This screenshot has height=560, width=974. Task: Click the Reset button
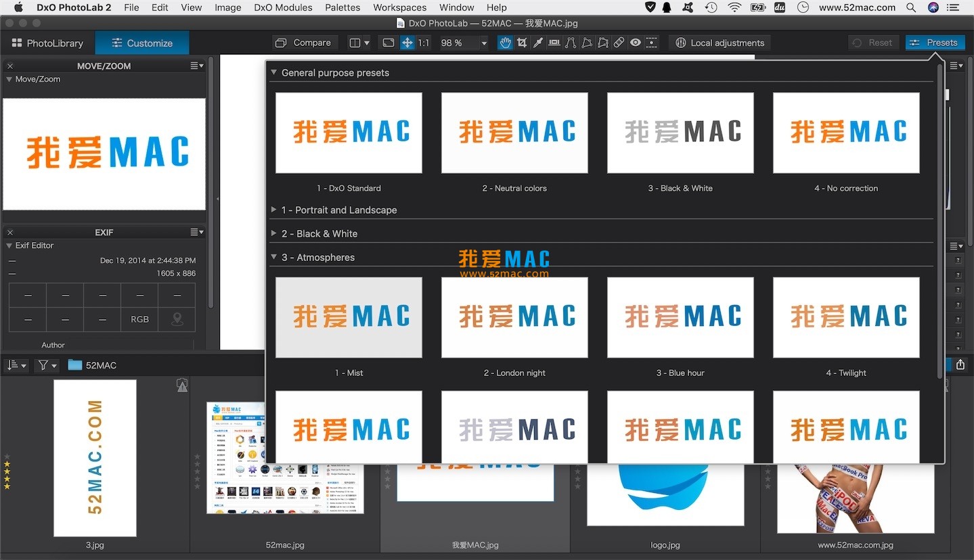pos(873,43)
